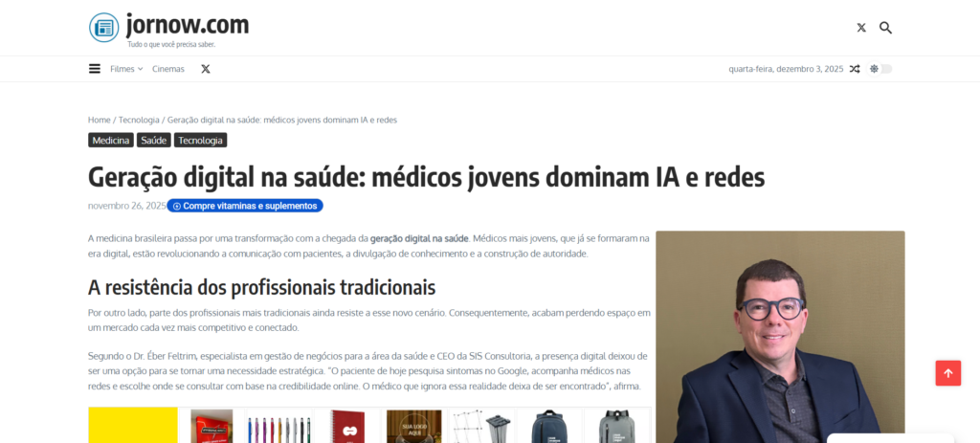Click the X icon in navigation bar

206,69
